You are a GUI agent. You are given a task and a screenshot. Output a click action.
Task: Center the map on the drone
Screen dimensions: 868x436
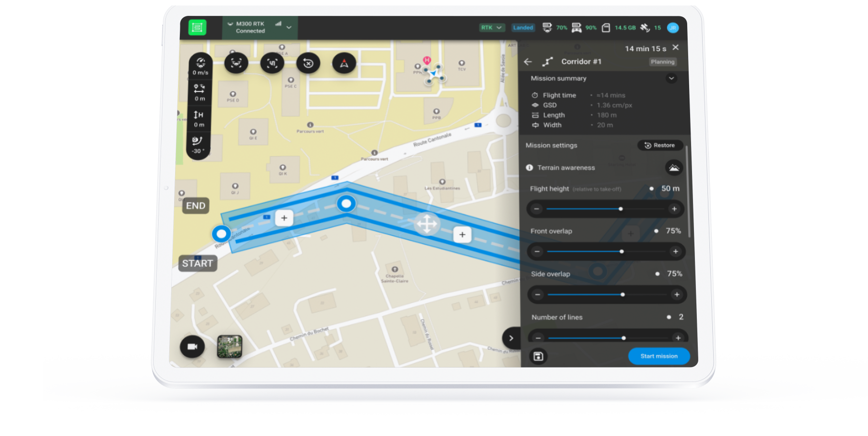(236, 63)
